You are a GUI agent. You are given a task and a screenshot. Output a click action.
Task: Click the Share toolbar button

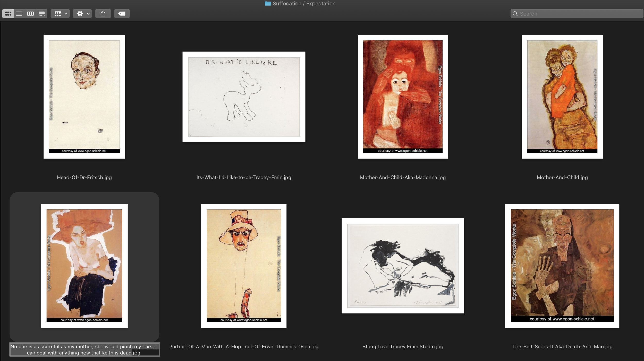pyautogui.click(x=103, y=14)
